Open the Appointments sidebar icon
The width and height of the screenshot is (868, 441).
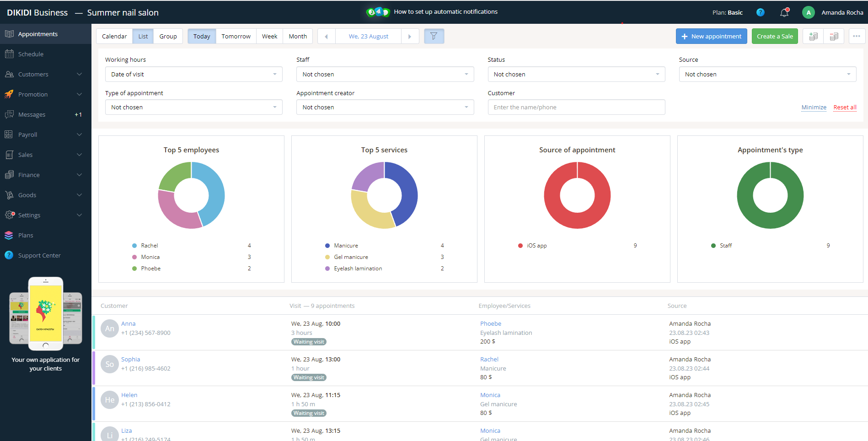coord(9,34)
